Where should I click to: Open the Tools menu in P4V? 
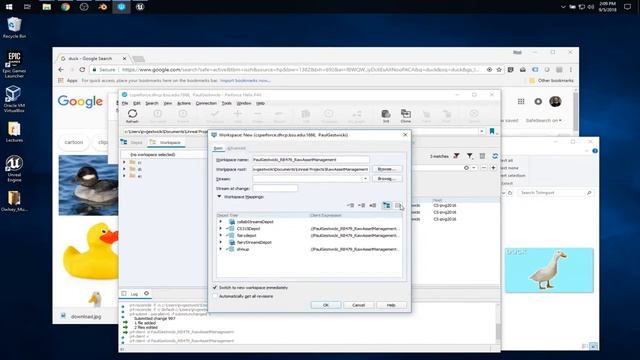click(x=227, y=103)
